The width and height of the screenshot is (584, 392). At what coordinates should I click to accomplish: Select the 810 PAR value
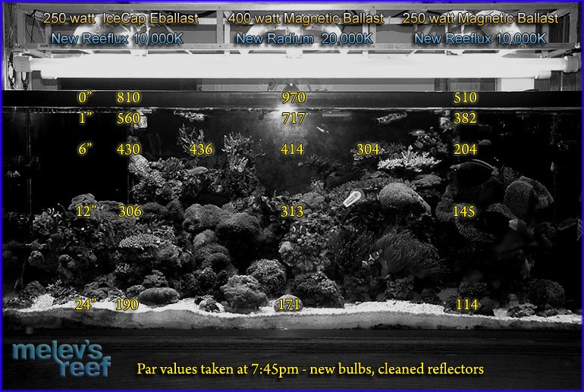pyautogui.click(x=129, y=98)
